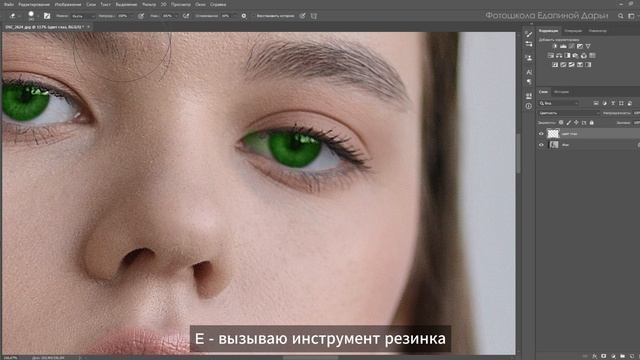The height and width of the screenshot is (360, 640).
Task: Open the Нажим flow value dropdown
Action: point(170,16)
